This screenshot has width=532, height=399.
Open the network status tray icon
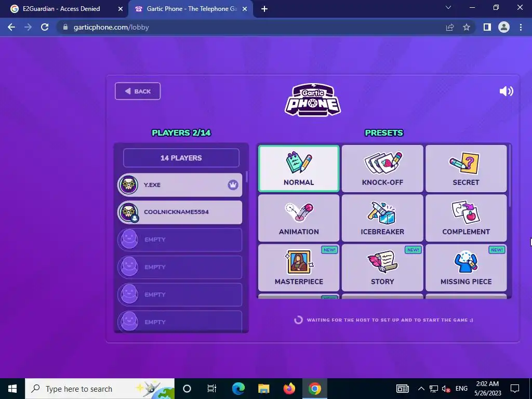[x=434, y=389]
